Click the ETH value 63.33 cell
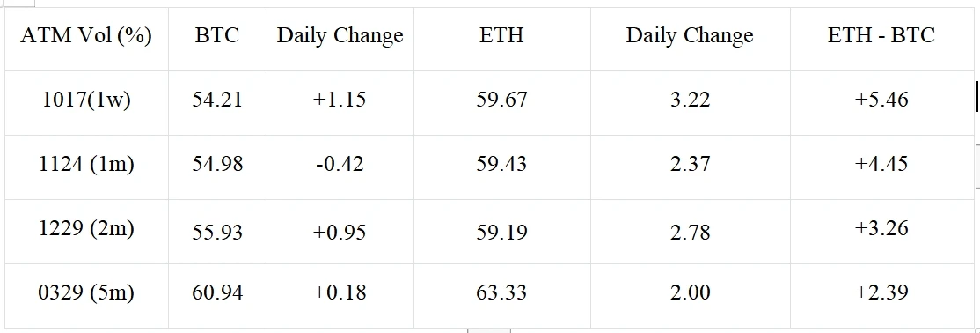The image size is (980, 333). [x=501, y=295]
